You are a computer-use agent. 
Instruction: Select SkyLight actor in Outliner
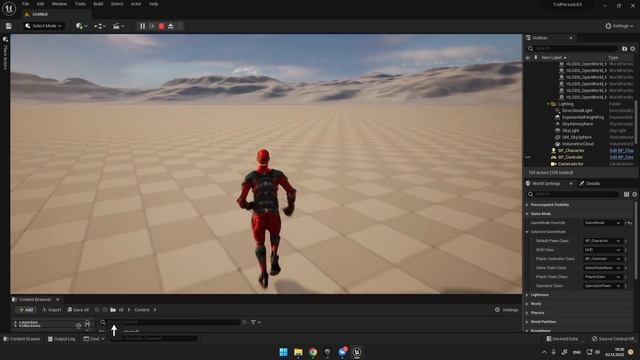pyautogui.click(x=570, y=131)
